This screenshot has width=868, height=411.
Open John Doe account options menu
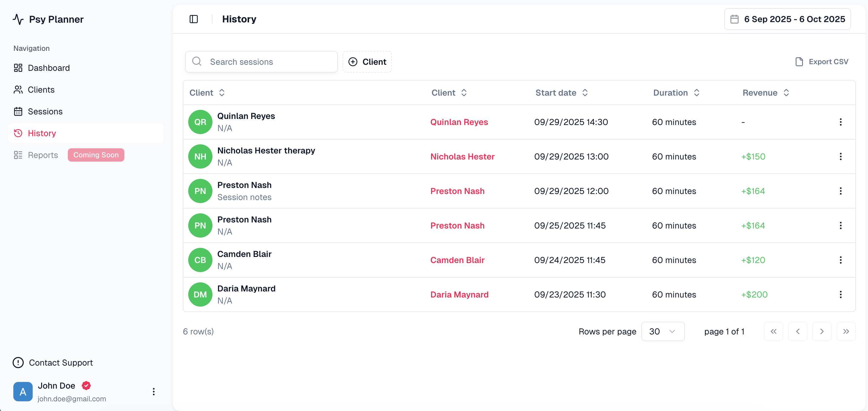pos(154,391)
